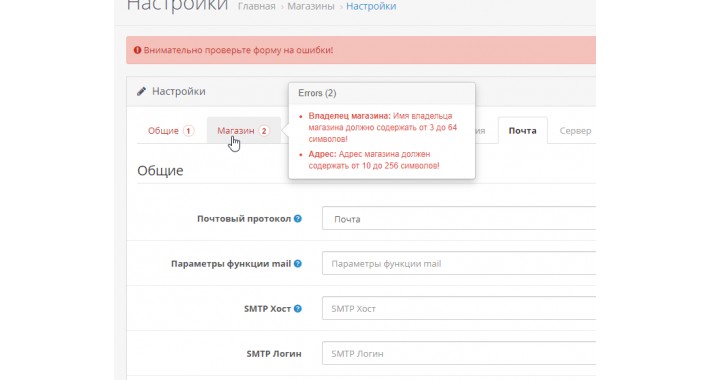Show help for Параметры функции mail

(x=297, y=263)
